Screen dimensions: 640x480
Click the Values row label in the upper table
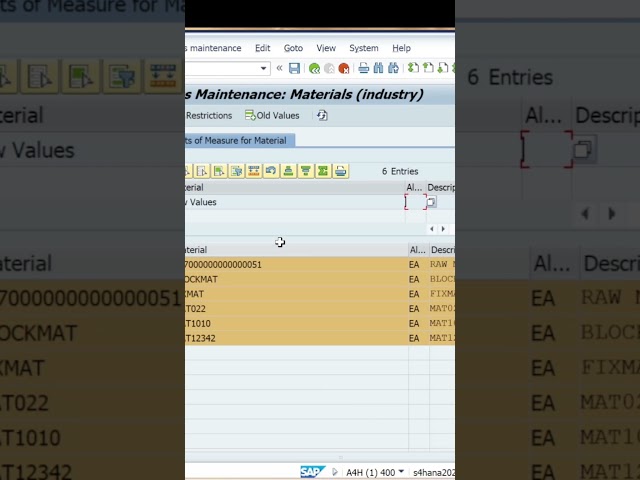(201, 202)
